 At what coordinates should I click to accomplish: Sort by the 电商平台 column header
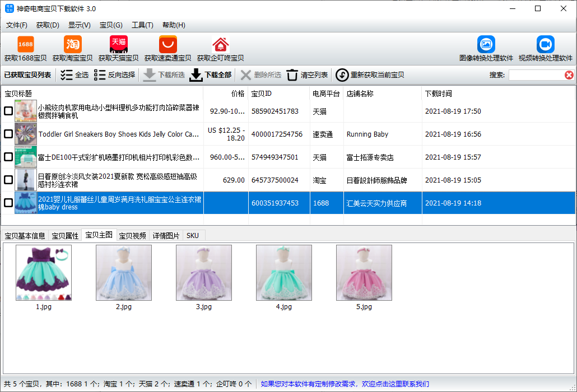327,94
